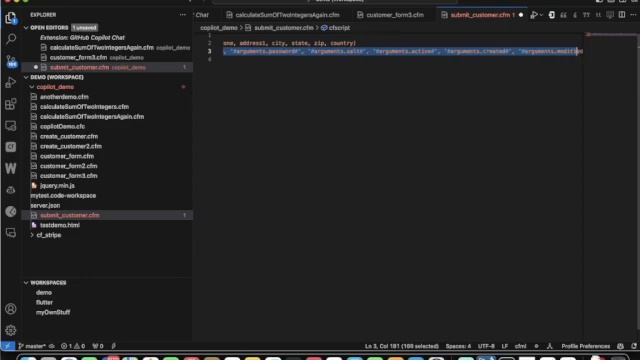640x360 pixels.
Task: Click the master branch in status bar
Action: [32, 346]
